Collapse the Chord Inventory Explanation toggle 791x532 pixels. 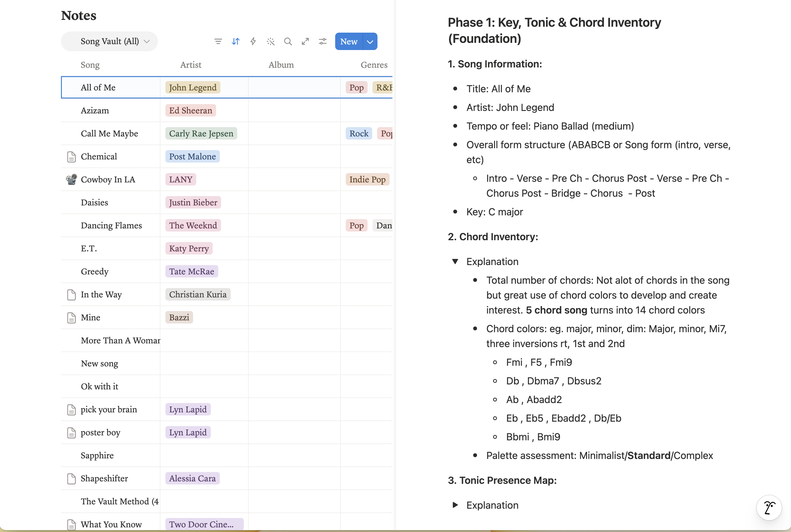pyautogui.click(x=455, y=261)
